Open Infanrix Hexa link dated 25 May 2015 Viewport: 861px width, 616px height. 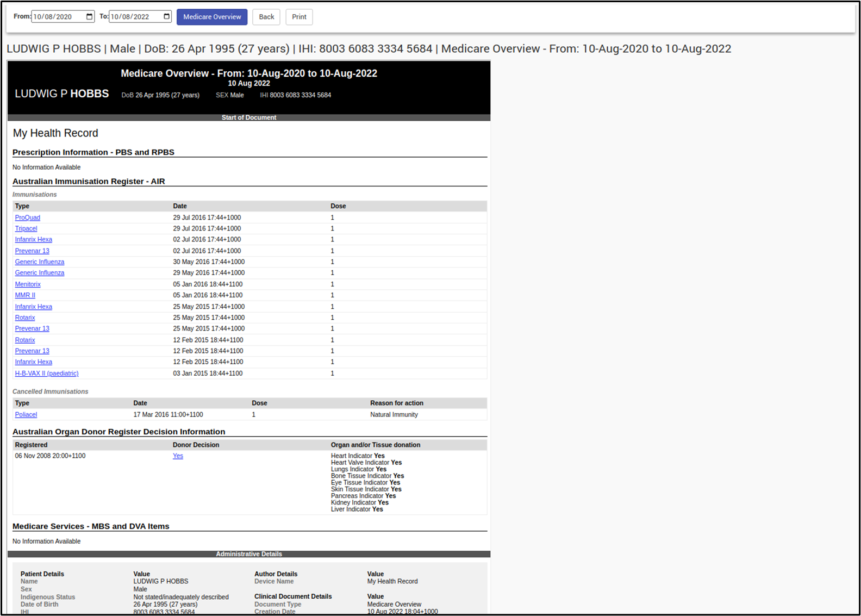tap(34, 307)
